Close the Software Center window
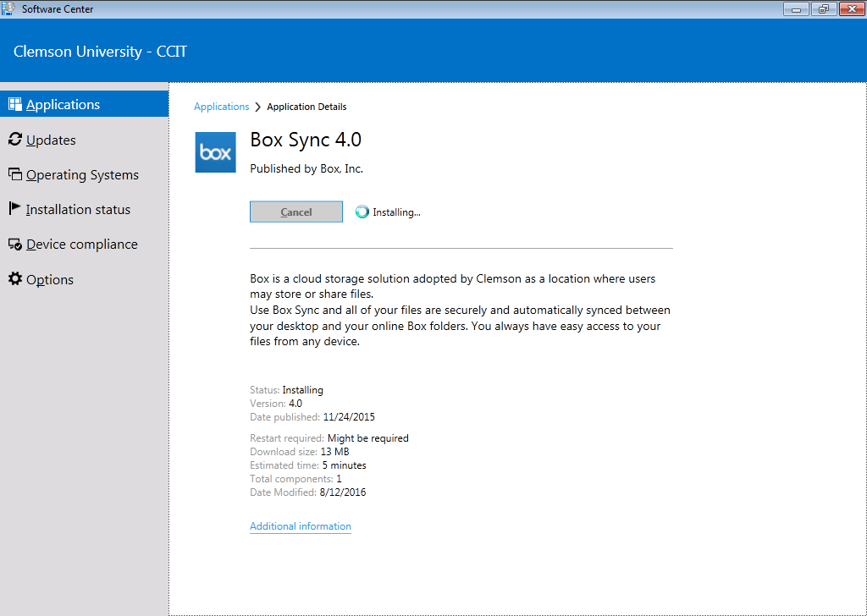 click(852, 8)
